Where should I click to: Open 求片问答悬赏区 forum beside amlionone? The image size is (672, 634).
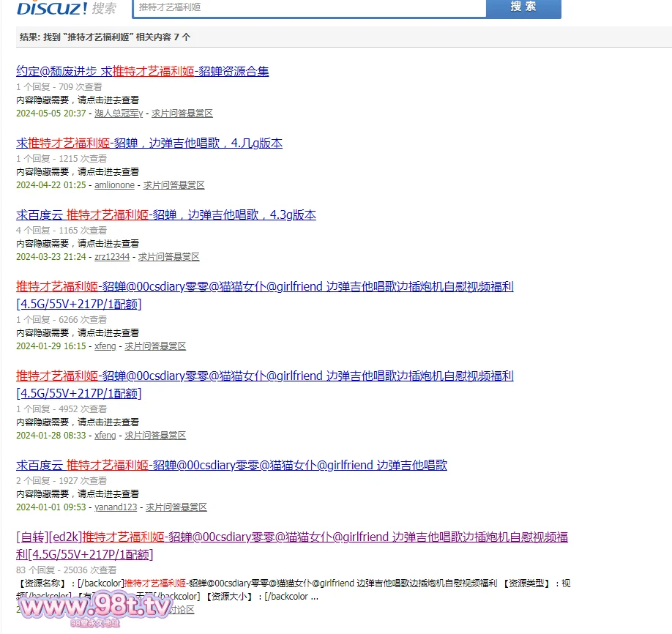(173, 185)
